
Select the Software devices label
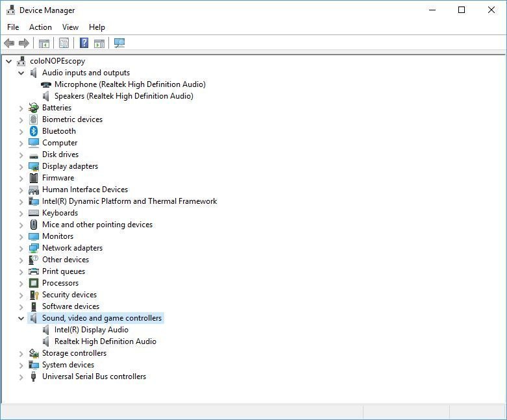71,306
